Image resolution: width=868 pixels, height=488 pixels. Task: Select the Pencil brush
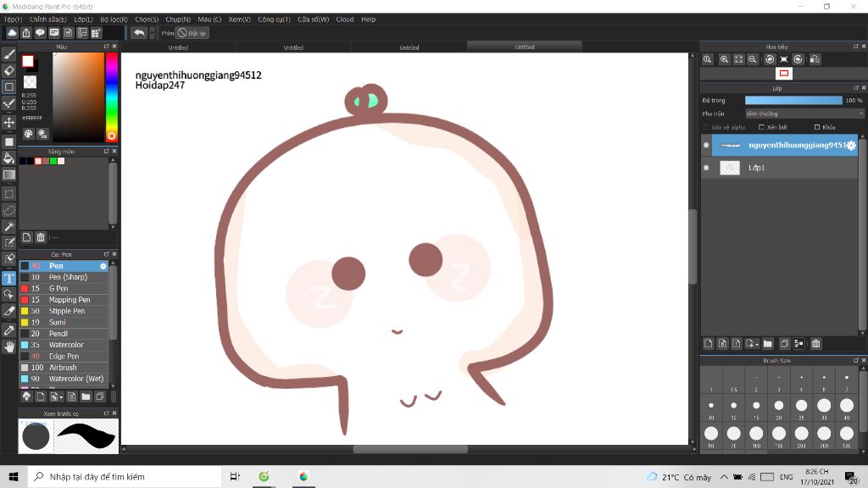[64, 334]
